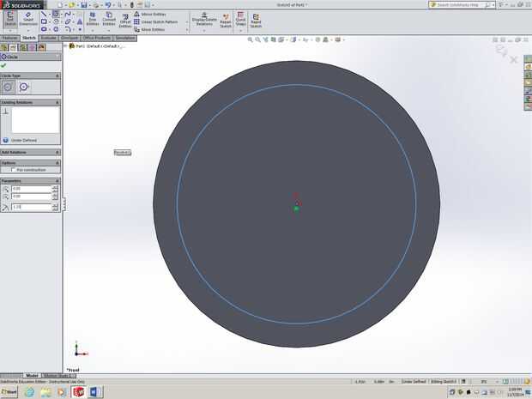The image size is (532, 399).
Task: Toggle the For construction checkbox
Action: pyautogui.click(x=13, y=170)
